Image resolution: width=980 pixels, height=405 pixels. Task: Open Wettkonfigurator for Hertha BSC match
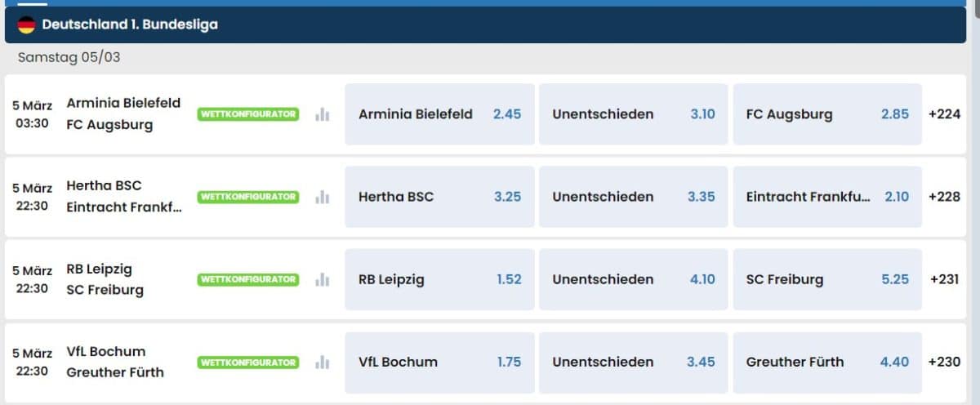(248, 197)
